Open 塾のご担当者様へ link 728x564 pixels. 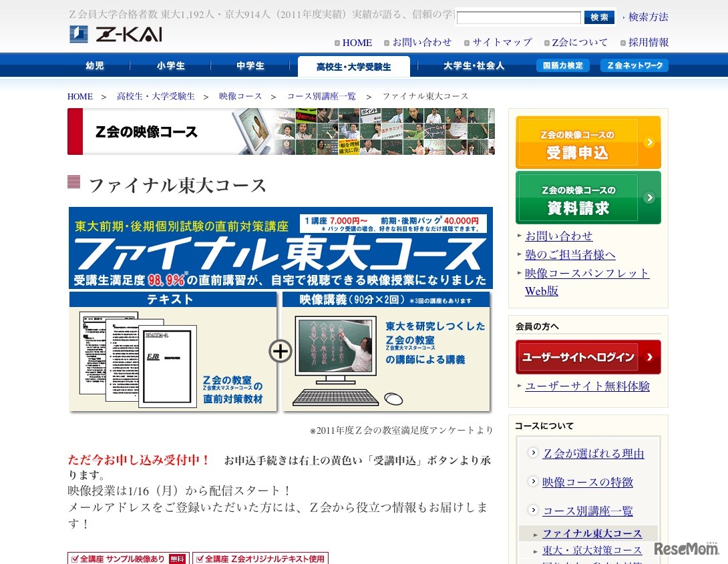(x=570, y=255)
